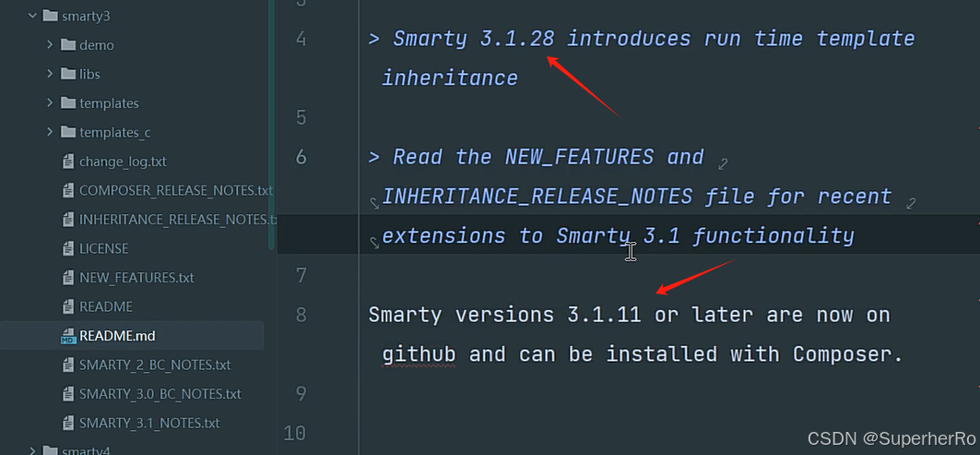Click the COMPOSER_RELEASE_NOTES.txt file icon
Viewport: 980px width, 455px height.
[68, 190]
